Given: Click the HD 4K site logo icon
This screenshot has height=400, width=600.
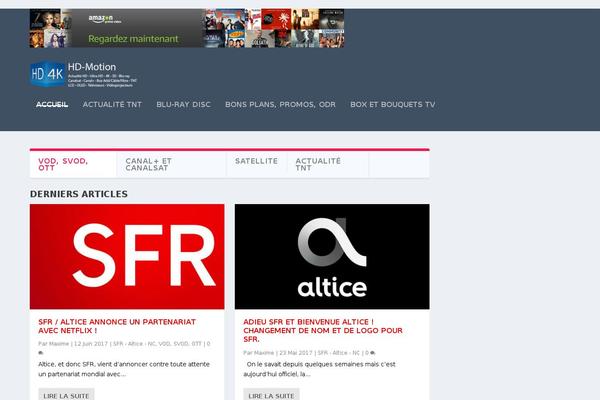Looking at the screenshot, I should pos(47,74).
